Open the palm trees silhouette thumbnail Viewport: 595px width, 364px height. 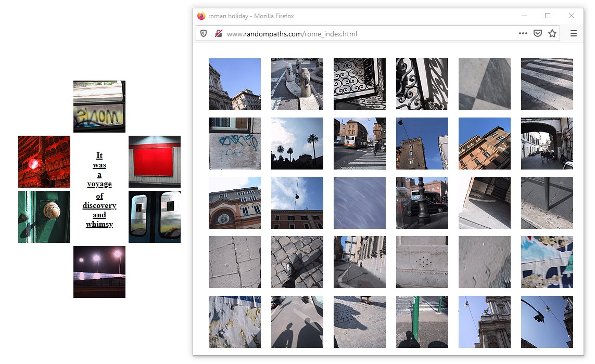(297, 144)
